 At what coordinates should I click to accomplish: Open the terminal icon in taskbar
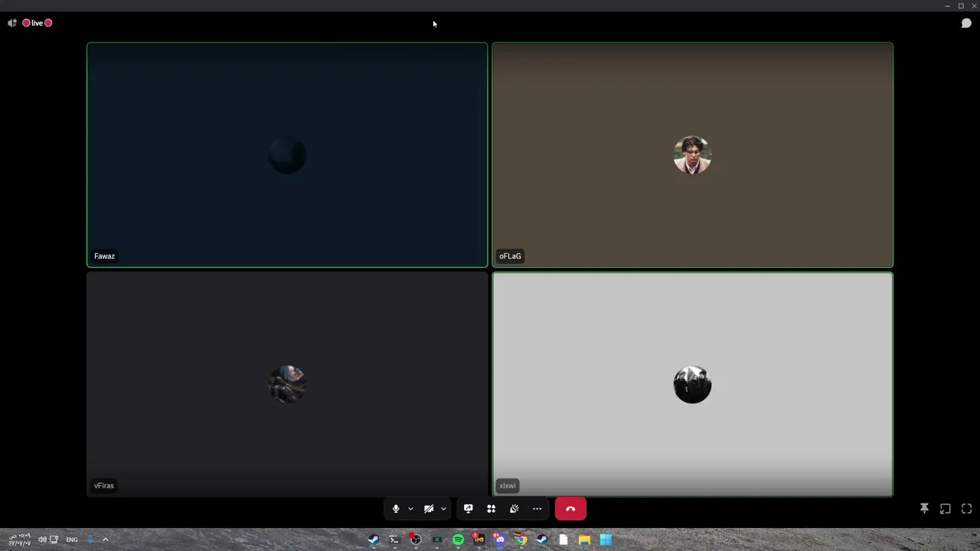pyautogui.click(x=394, y=540)
